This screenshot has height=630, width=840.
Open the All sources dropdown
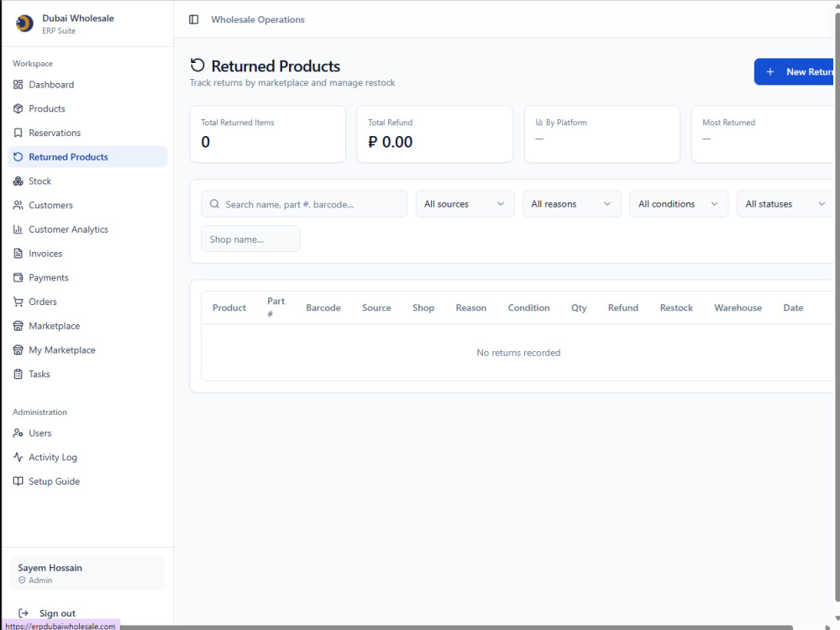click(x=465, y=204)
